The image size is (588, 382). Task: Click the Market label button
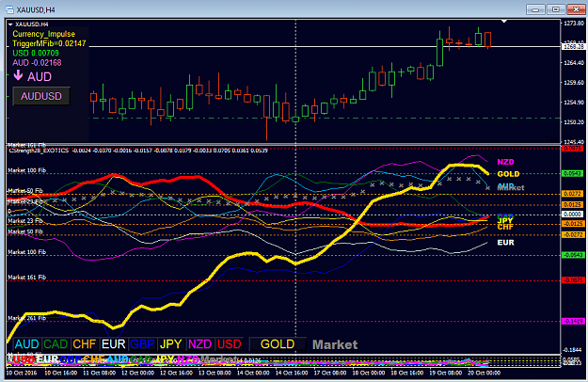[x=335, y=344]
